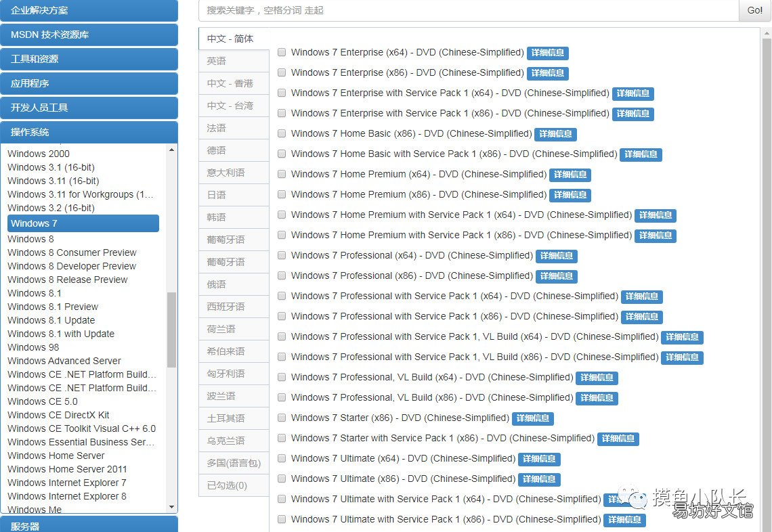The image size is (772, 532).
Task: Choose Windows CE DirectX Kit entry
Action: [59, 415]
